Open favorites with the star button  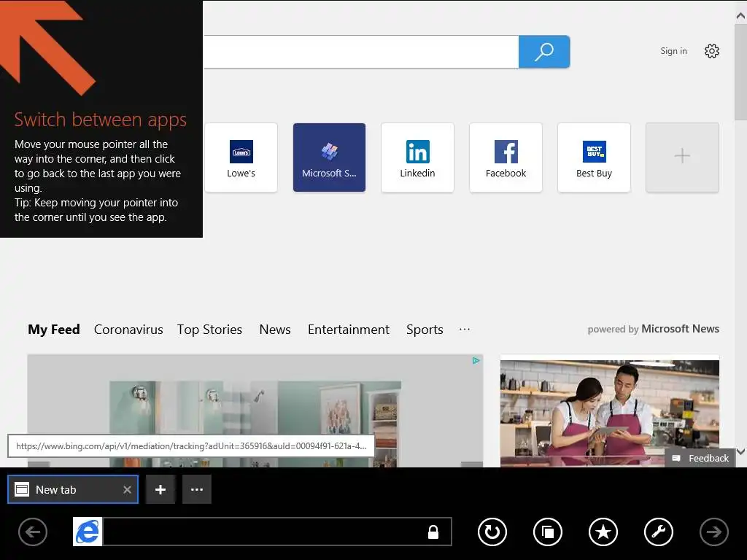603,532
